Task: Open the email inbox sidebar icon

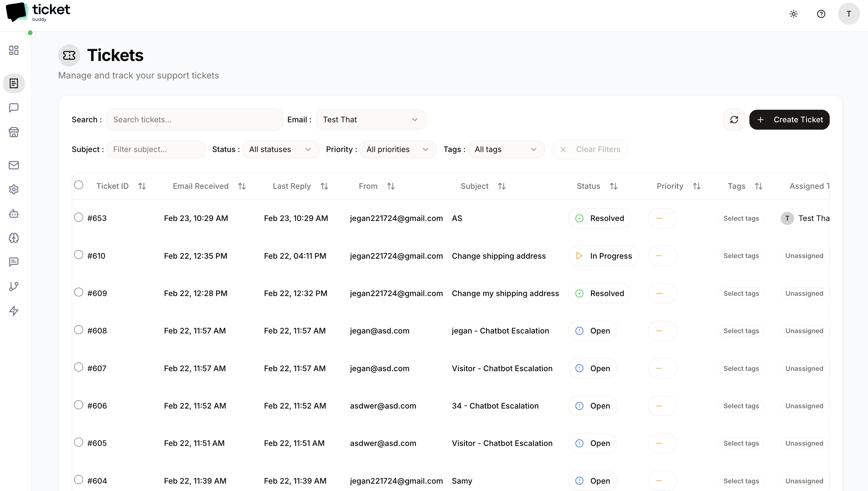Action: click(13, 165)
